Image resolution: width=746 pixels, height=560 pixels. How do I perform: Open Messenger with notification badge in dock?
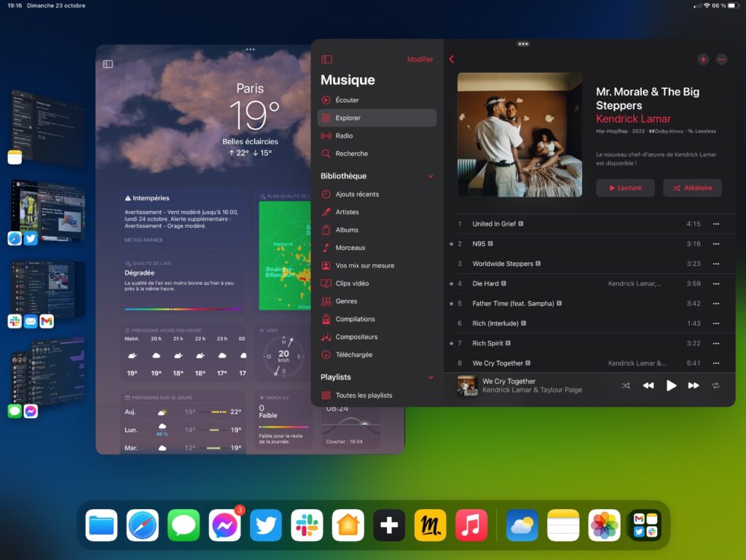point(224,525)
